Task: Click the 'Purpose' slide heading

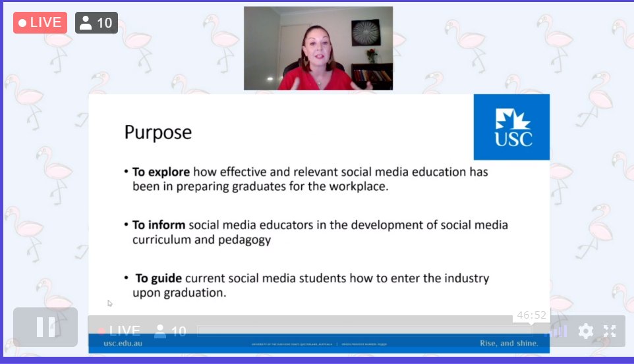Action: click(158, 132)
